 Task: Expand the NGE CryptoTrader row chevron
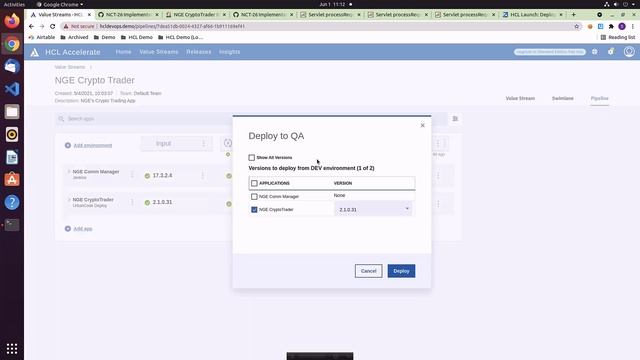(69, 200)
